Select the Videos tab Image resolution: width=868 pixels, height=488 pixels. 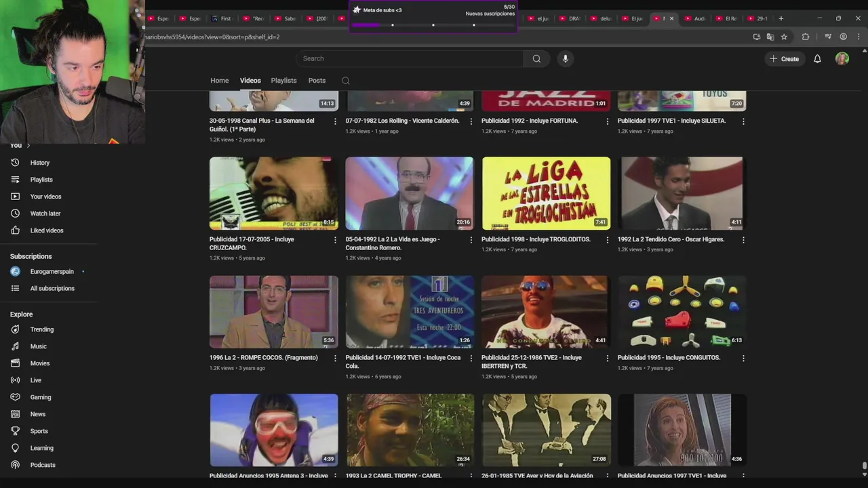point(250,81)
